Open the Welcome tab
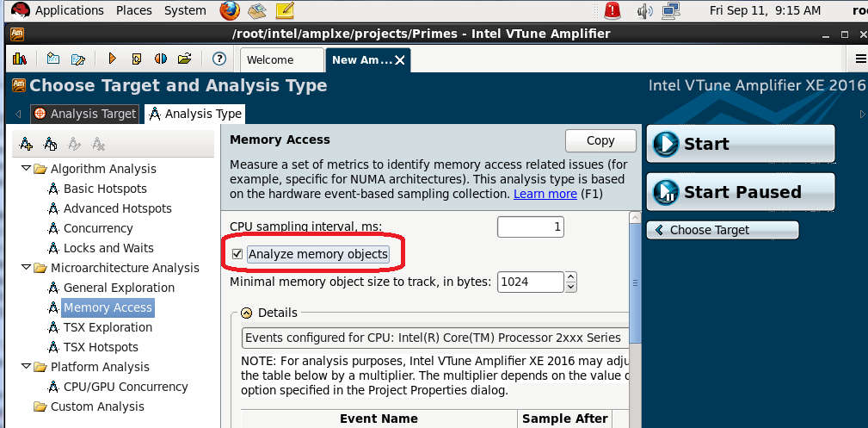The image size is (868, 428). tap(269, 60)
